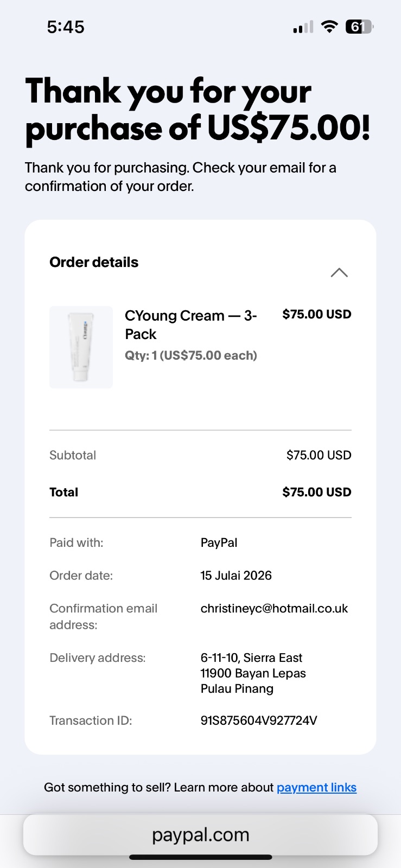The width and height of the screenshot is (401, 868).
Task: Select the Order details heading
Action: point(94,262)
